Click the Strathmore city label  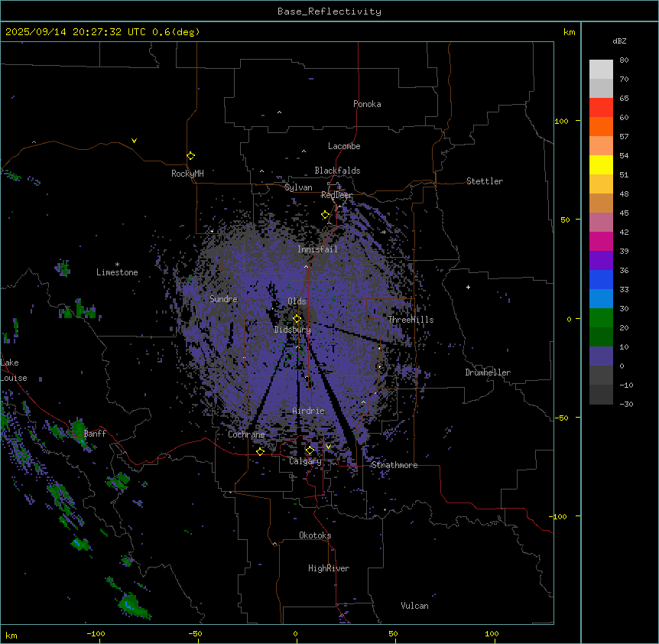click(394, 465)
